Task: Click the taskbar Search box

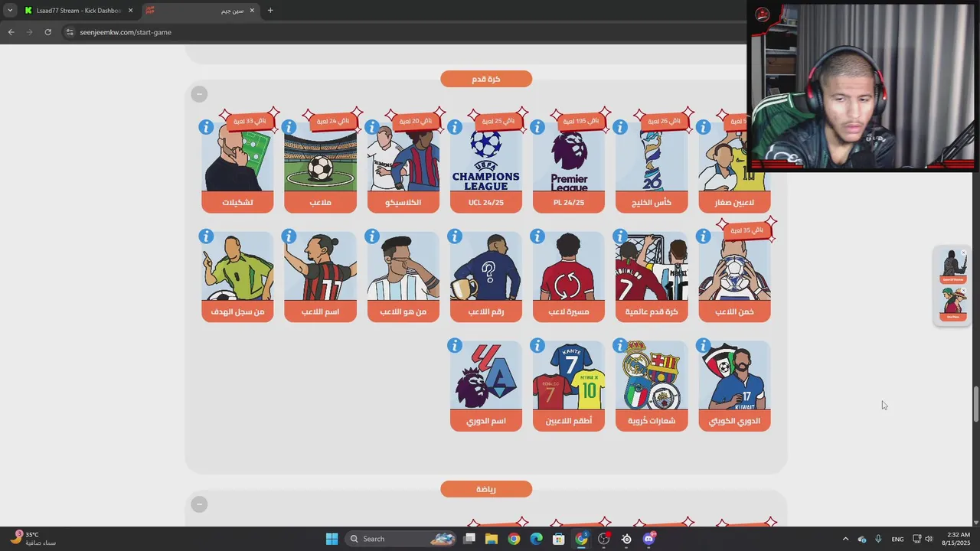Action: point(402,539)
